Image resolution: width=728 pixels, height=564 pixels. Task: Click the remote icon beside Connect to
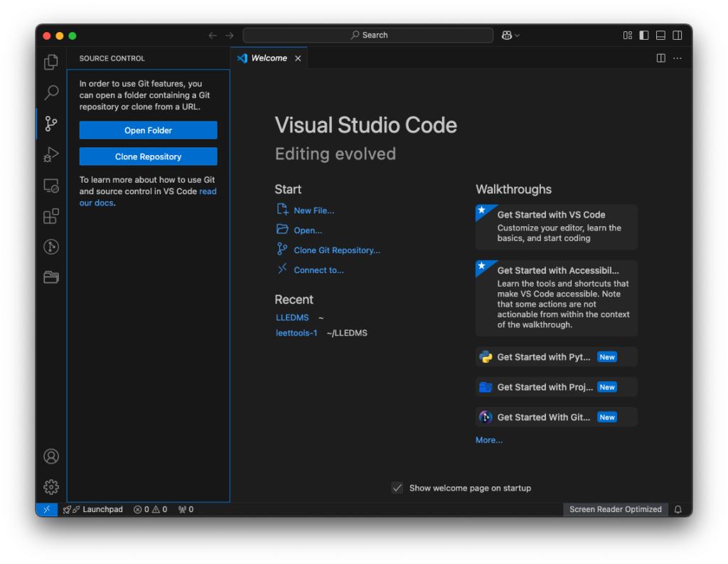[282, 269]
